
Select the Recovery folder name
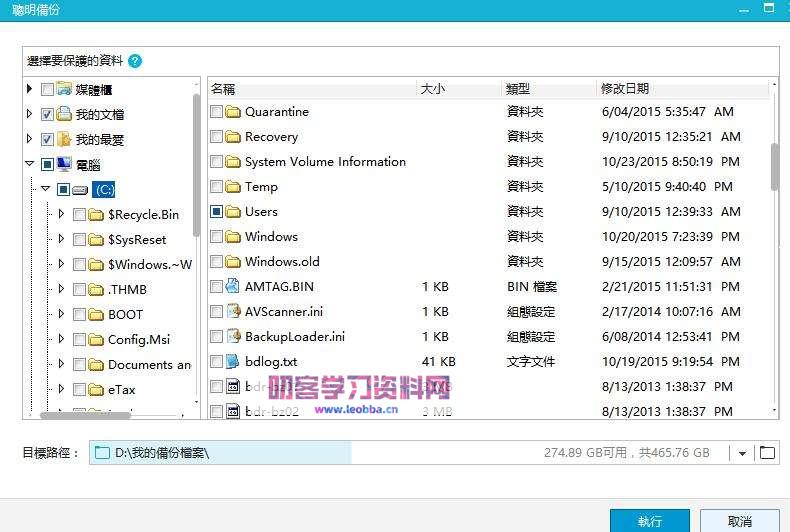click(x=271, y=137)
